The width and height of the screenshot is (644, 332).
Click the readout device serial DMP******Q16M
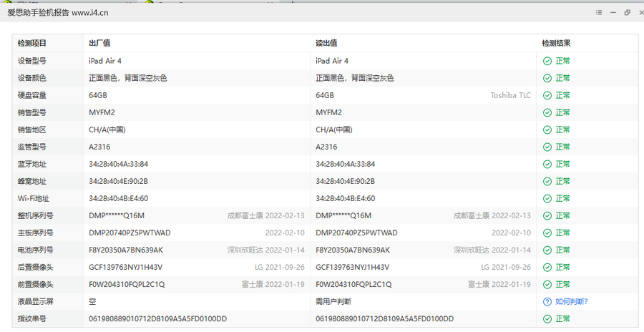343,215
